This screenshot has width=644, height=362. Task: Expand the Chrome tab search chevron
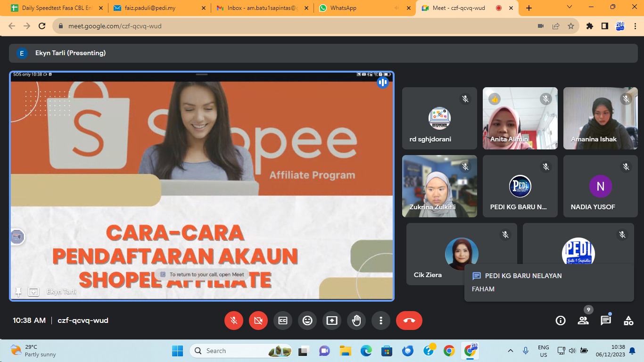(x=570, y=8)
